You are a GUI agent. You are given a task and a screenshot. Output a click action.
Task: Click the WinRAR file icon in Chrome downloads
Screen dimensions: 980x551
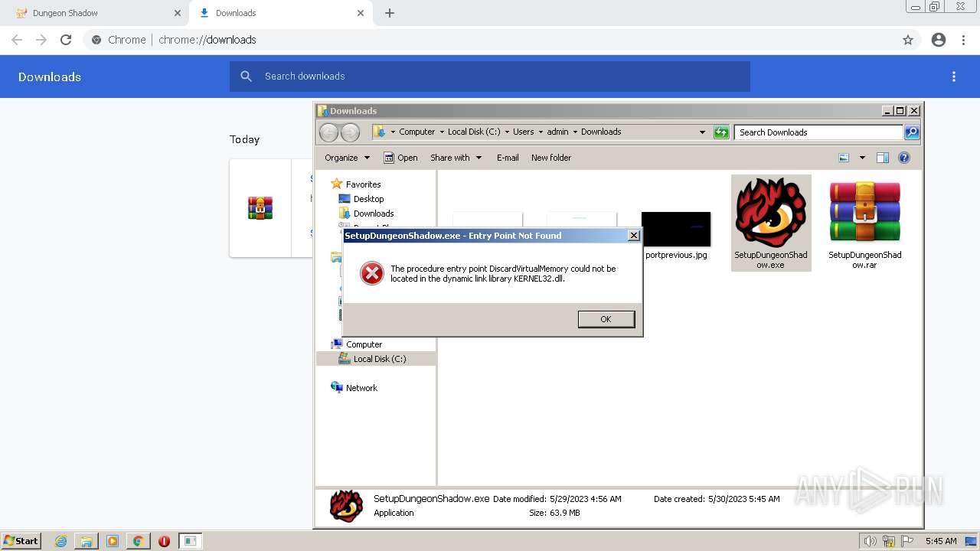click(260, 207)
